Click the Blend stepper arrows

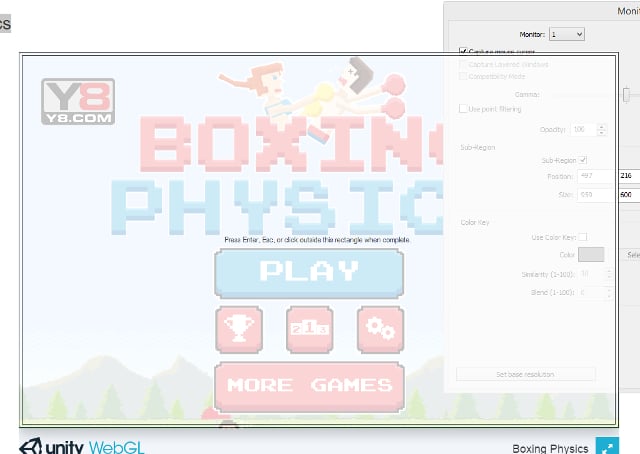point(609,292)
